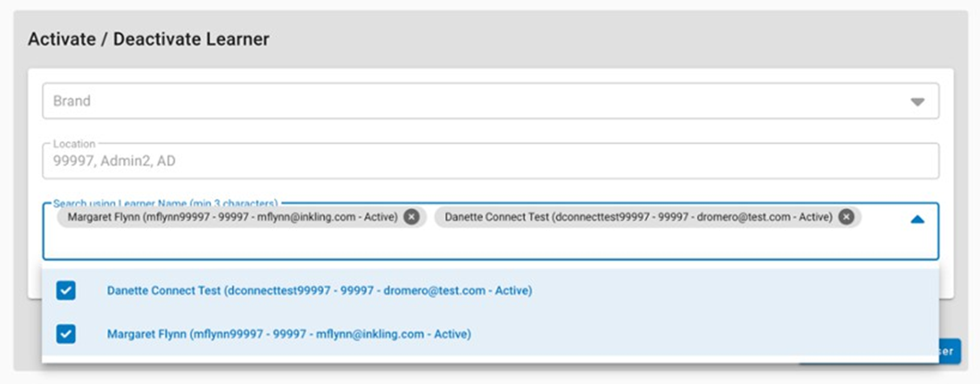
Task: Collapse the learner search dropdown arrow
Action: point(917,220)
